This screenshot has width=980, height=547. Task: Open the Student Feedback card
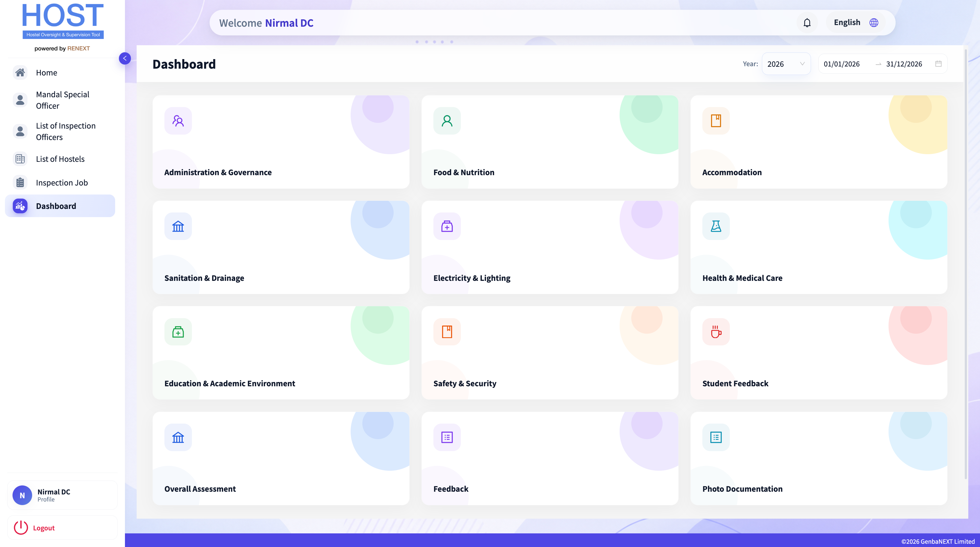[x=819, y=353]
